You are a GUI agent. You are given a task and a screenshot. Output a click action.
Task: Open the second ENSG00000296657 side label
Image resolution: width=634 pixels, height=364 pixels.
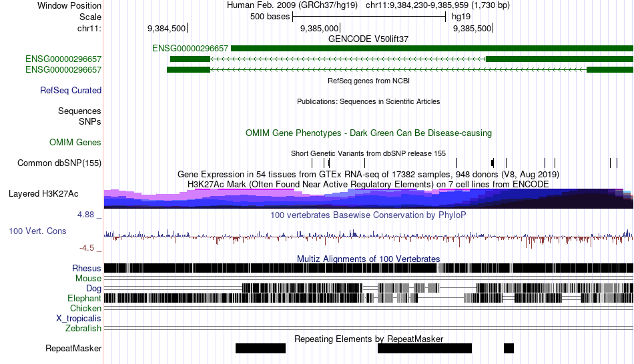[x=63, y=69]
